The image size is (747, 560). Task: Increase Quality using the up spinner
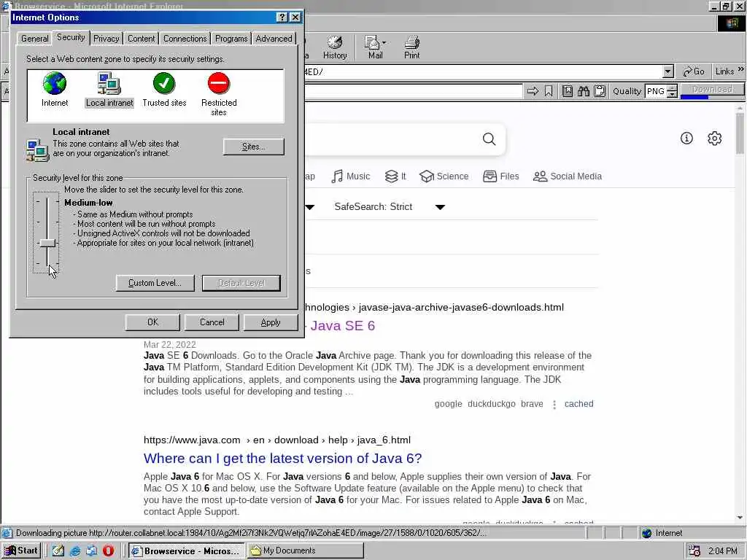672,87
